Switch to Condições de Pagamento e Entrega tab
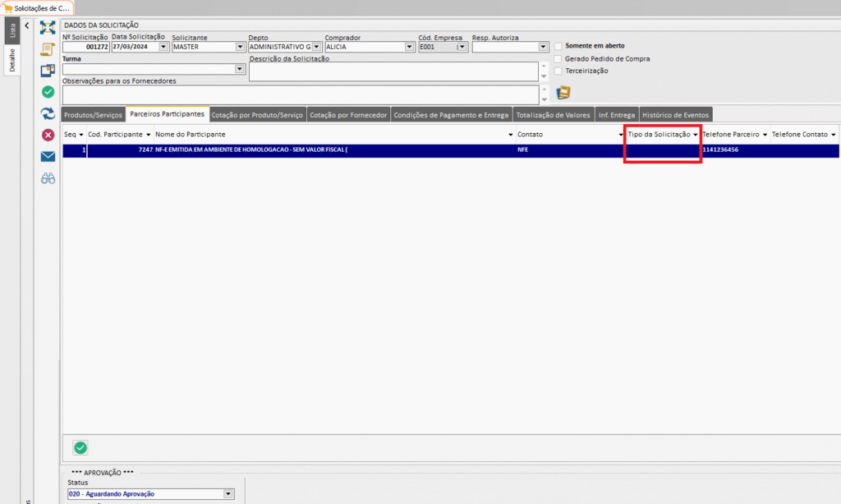 click(x=451, y=115)
